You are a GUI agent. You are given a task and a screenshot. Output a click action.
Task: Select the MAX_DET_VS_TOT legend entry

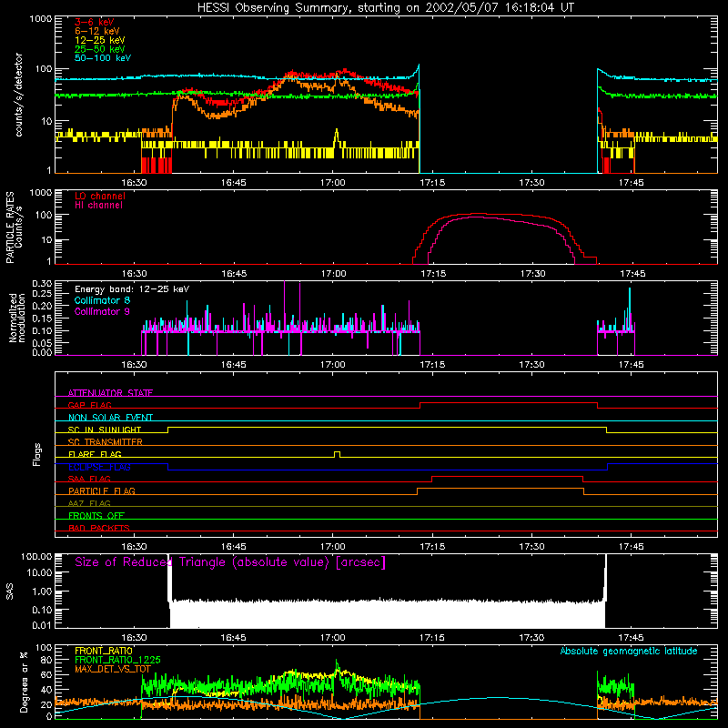tap(113, 669)
